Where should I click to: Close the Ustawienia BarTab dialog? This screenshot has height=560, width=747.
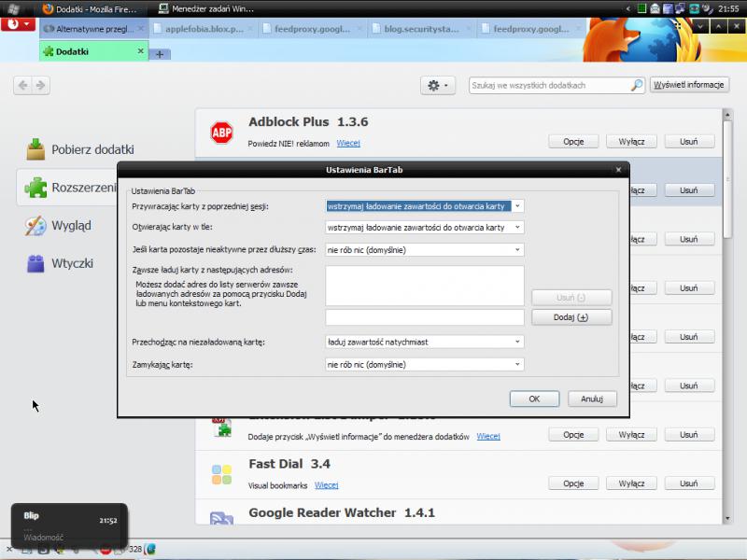coord(618,170)
